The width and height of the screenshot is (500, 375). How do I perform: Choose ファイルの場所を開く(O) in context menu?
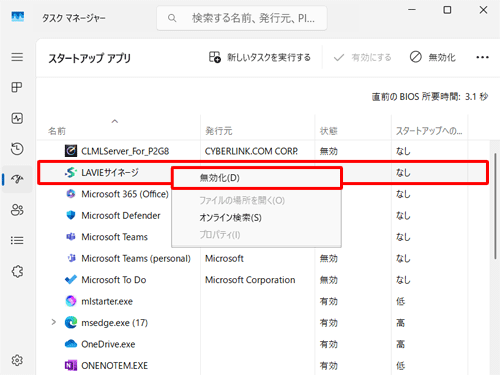point(256,200)
